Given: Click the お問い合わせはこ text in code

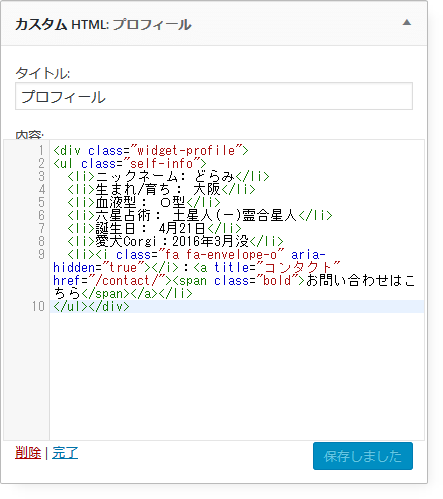Looking at the screenshot, I should click(360, 281).
